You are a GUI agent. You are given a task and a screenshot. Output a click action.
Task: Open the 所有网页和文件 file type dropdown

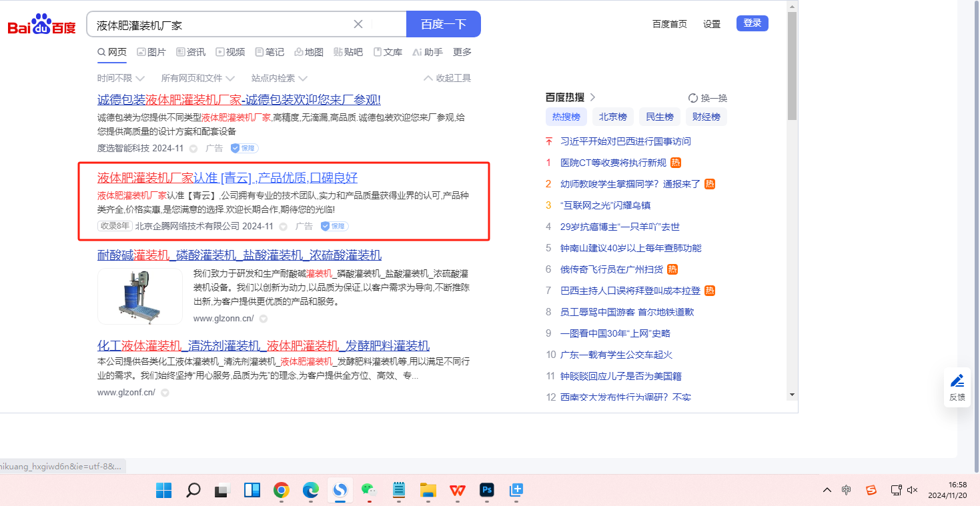[x=197, y=78]
